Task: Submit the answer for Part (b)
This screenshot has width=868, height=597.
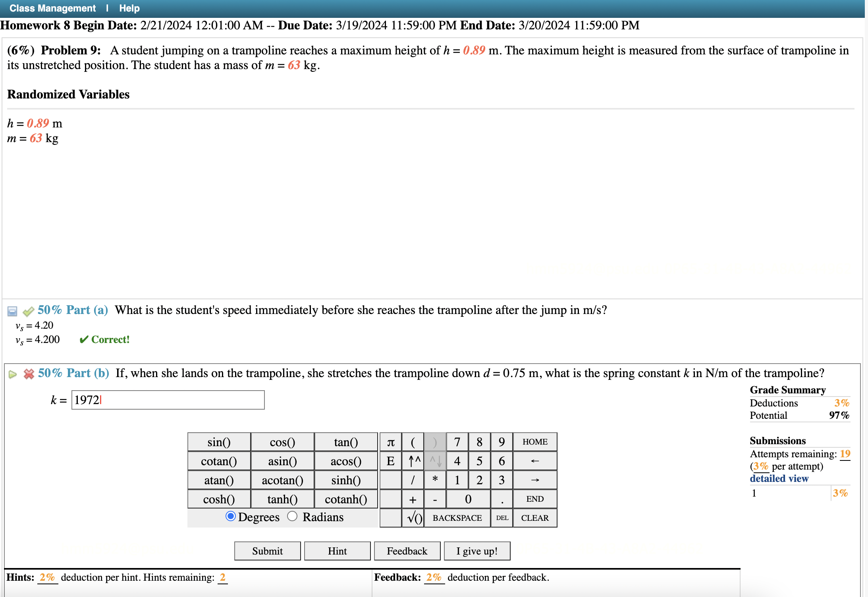Action: click(x=267, y=551)
